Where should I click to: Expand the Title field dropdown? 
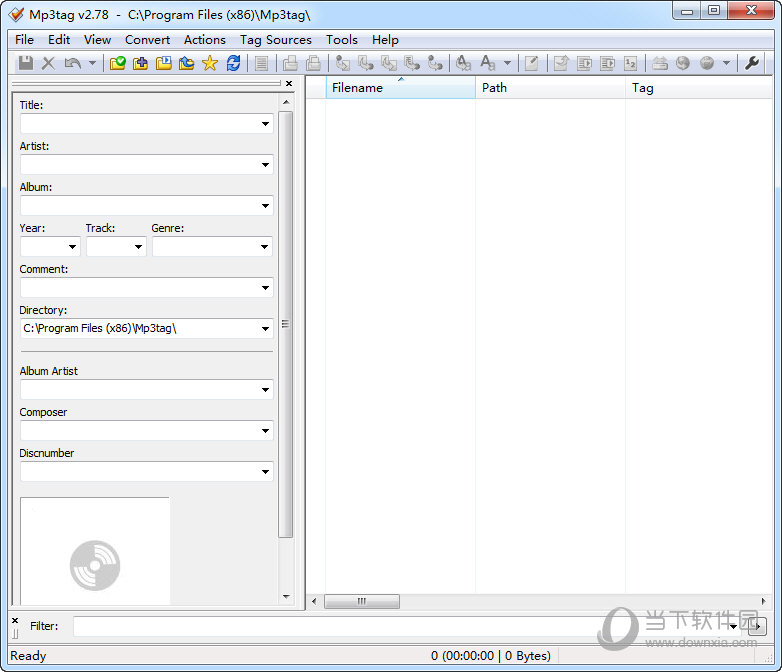265,124
